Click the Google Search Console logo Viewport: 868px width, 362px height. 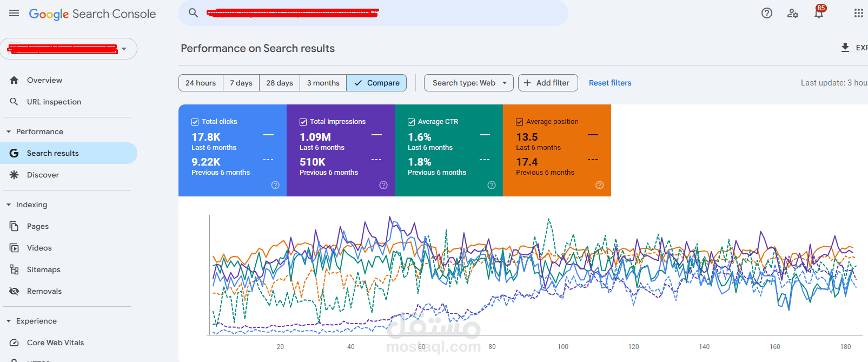(x=92, y=14)
